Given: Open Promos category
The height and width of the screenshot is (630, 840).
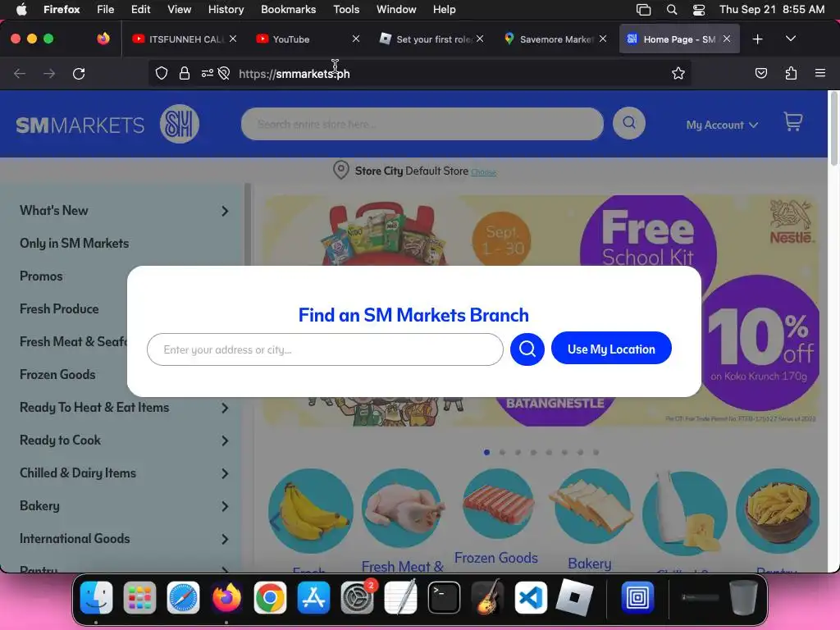Looking at the screenshot, I should tap(41, 276).
